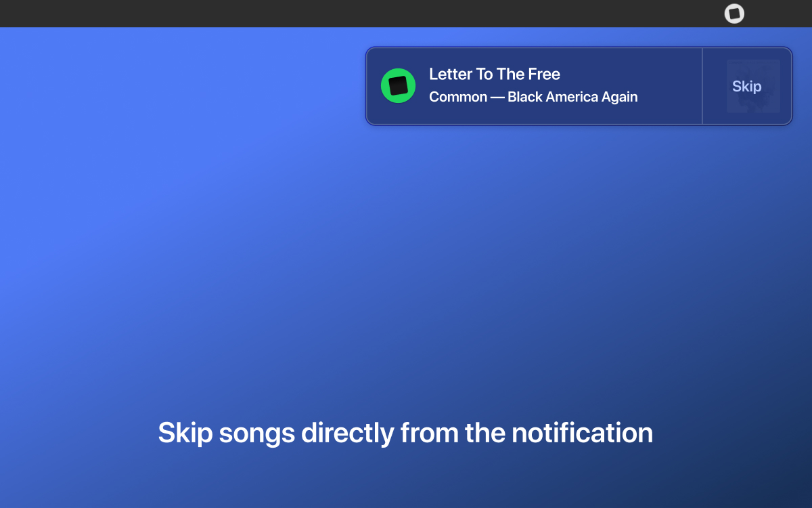812x508 pixels.
Task: Click the divider line beside the Skip button
Action: coord(702,86)
